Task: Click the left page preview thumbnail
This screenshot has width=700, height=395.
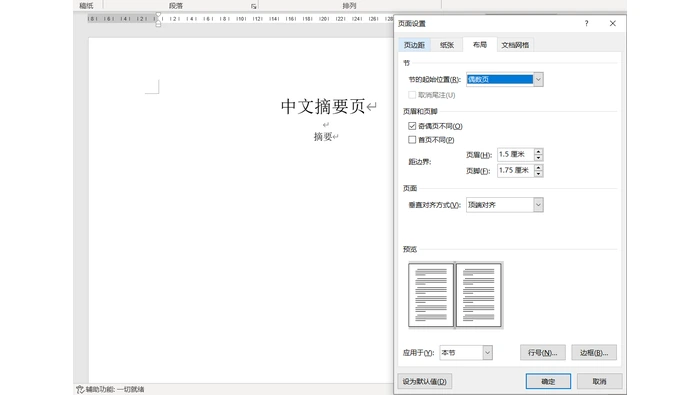Action: point(431,295)
